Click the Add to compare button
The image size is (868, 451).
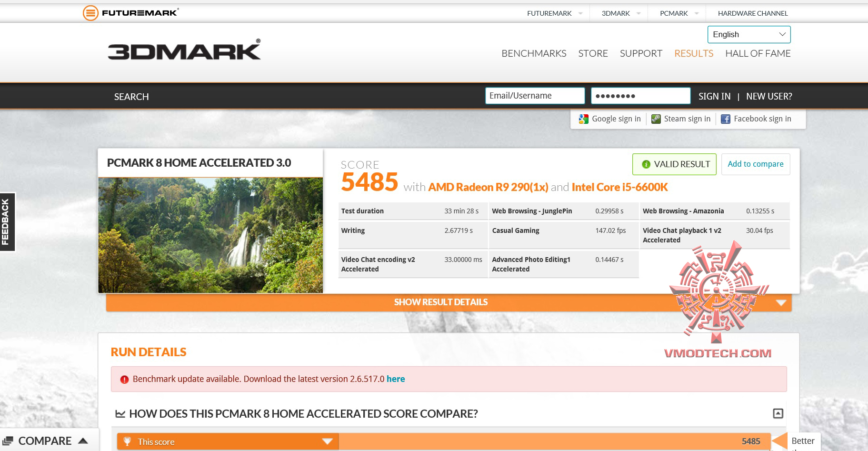point(756,164)
